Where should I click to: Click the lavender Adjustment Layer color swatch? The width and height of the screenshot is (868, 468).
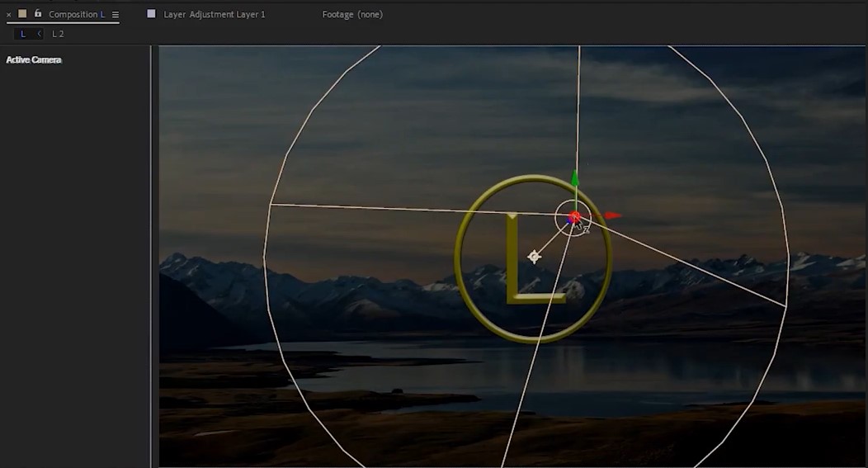click(x=151, y=14)
